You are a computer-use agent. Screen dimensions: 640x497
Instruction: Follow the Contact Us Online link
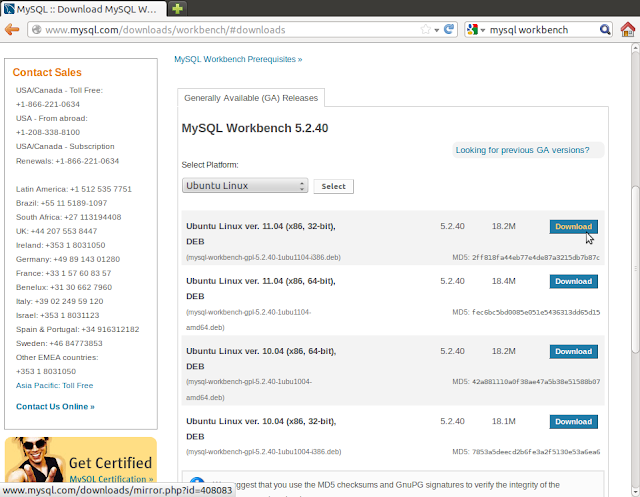(55, 406)
